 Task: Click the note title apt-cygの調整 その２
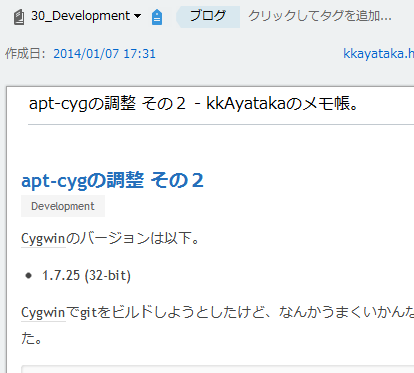click(194, 103)
